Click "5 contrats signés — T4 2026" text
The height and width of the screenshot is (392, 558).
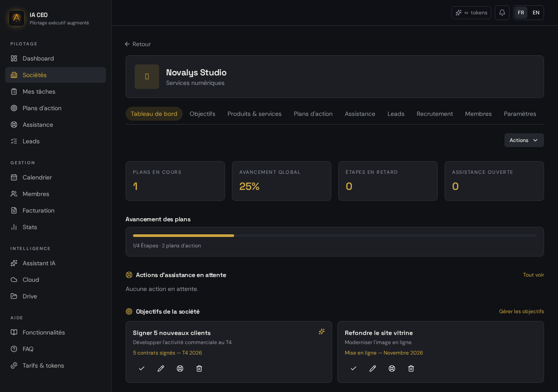[167, 353]
